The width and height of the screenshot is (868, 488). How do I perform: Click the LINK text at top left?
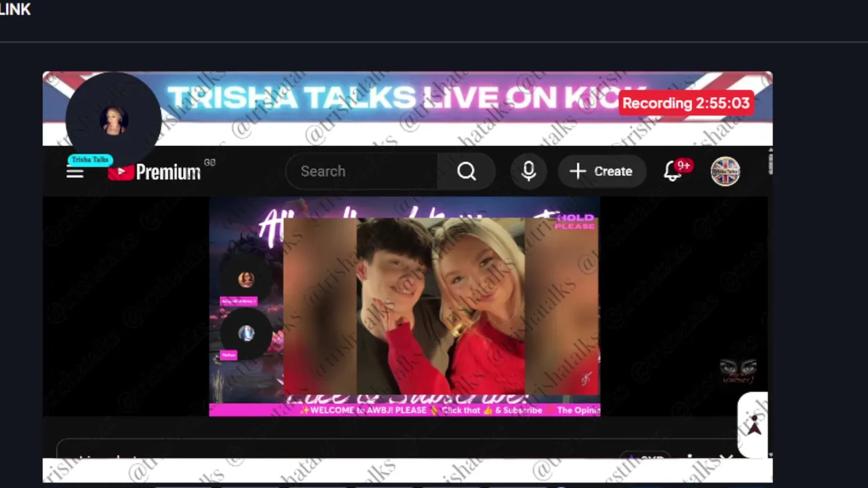pyautogui.click(x=15, y=9)
